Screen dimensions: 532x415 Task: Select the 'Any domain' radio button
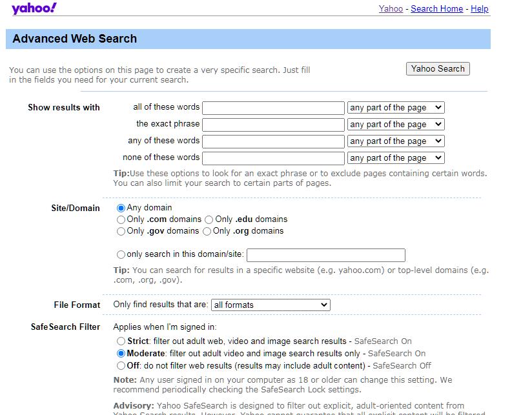click(x=121, y=208)
